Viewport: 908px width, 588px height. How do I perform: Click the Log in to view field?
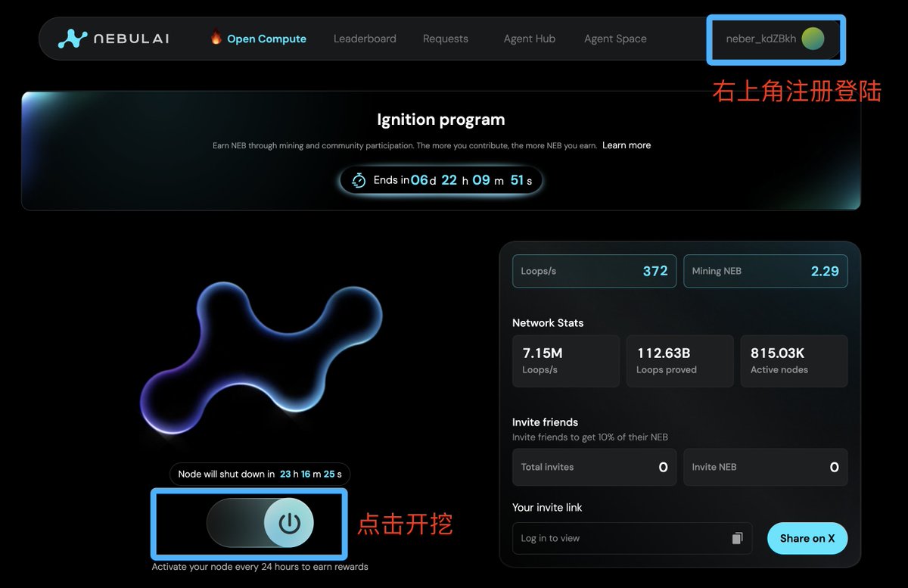click(x=633, y=538)
